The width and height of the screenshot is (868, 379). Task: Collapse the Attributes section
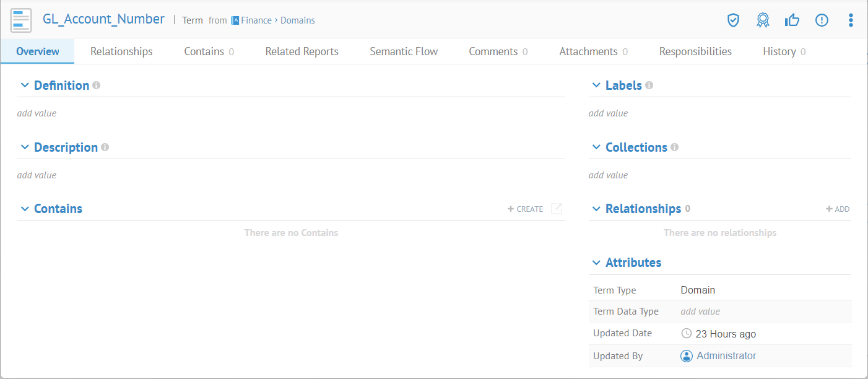(x=596, y=263)
